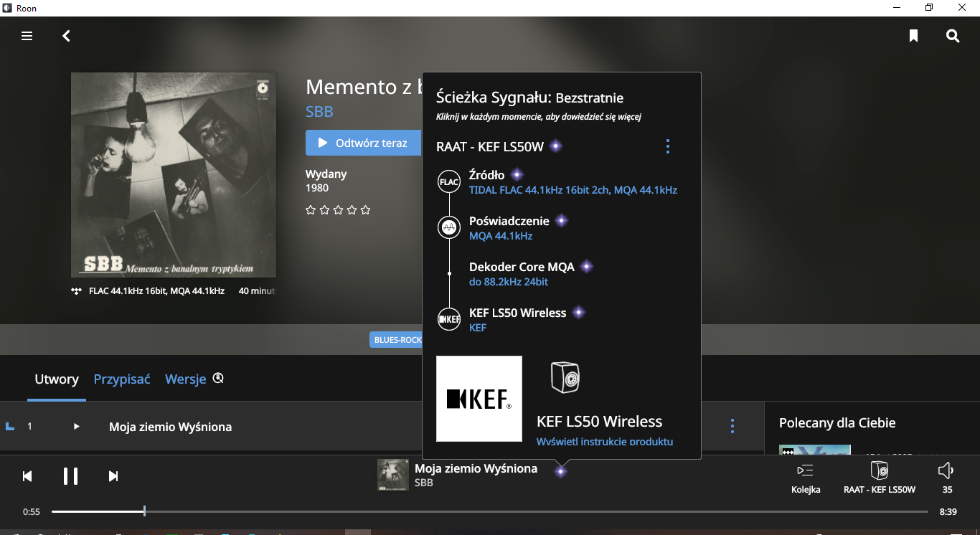980x535 pixels.
Task: Go back with the back arrow
Action: coord(66,36)
